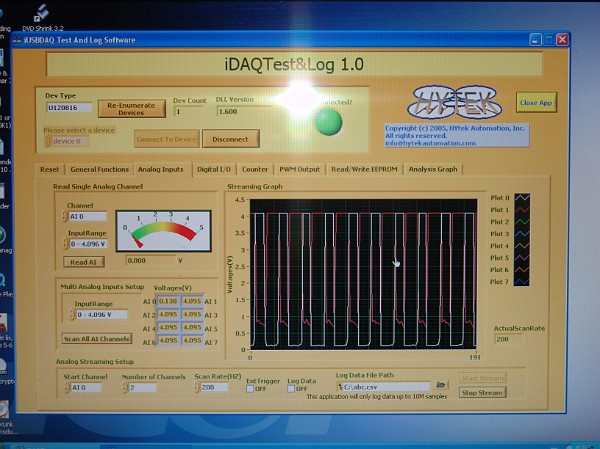Image resolution: width=600 pixels, height=449 pixels.
Task: Open DVD Shrink 3.2 desktop shortcut
Action: pyautogui.click(x=43, y=12)
